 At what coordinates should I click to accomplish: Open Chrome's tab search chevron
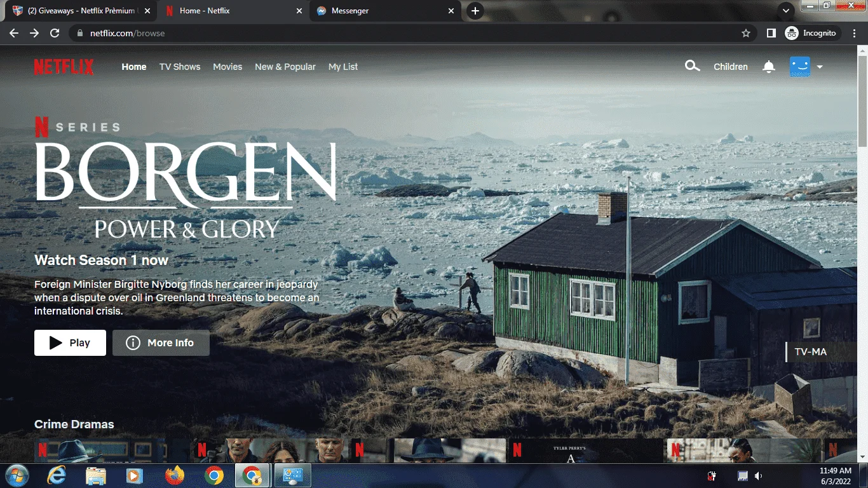(786, 11)
